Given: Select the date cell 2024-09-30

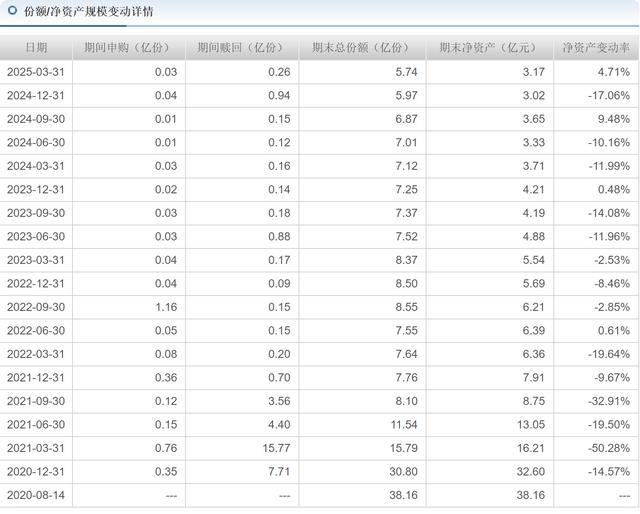Looking at the screenshot, I should tap(36, 119).
